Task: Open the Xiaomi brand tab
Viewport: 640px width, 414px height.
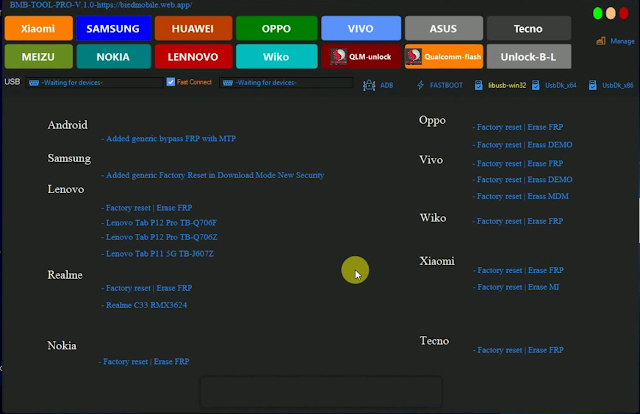Action: 38,28
